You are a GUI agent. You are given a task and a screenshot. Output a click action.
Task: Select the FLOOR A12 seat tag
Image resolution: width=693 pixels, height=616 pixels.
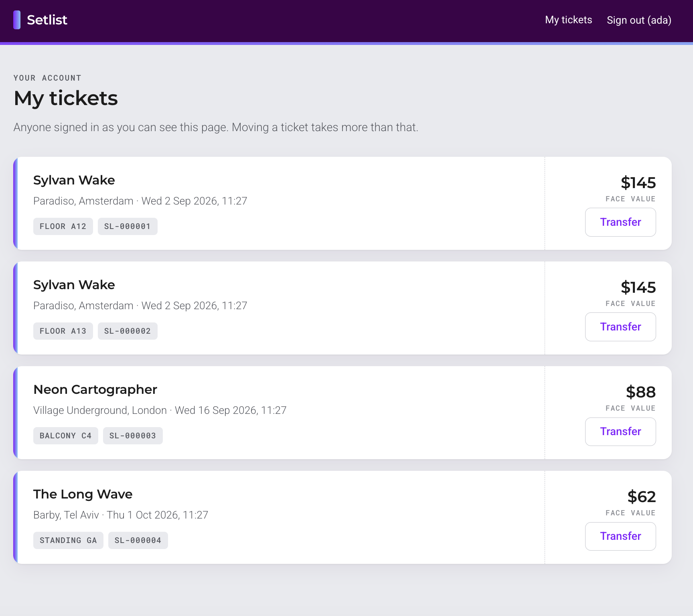coord(63,227)
